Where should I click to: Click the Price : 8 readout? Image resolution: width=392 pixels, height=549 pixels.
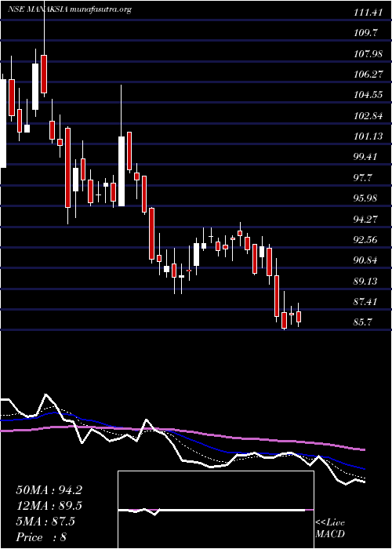coord(42,537)
